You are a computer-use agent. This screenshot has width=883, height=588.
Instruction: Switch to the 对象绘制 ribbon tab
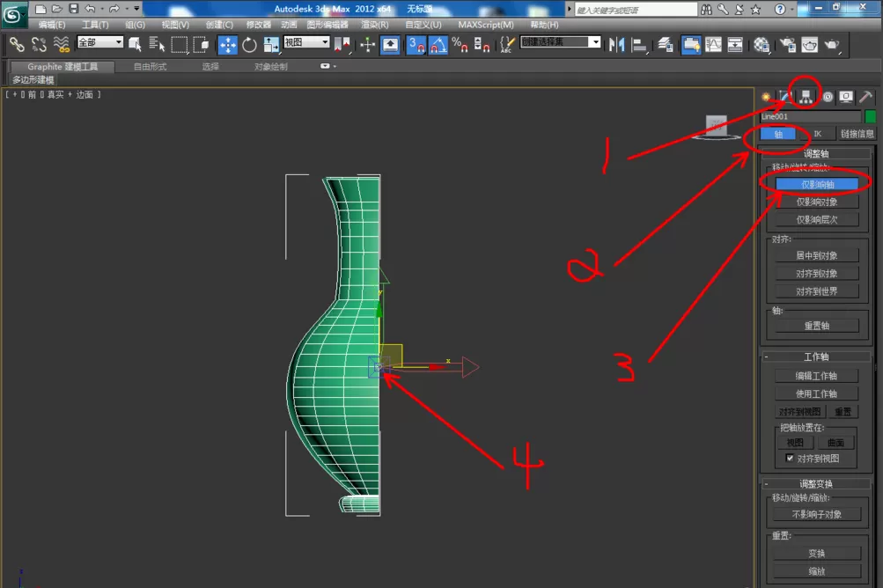click(271, 67)
